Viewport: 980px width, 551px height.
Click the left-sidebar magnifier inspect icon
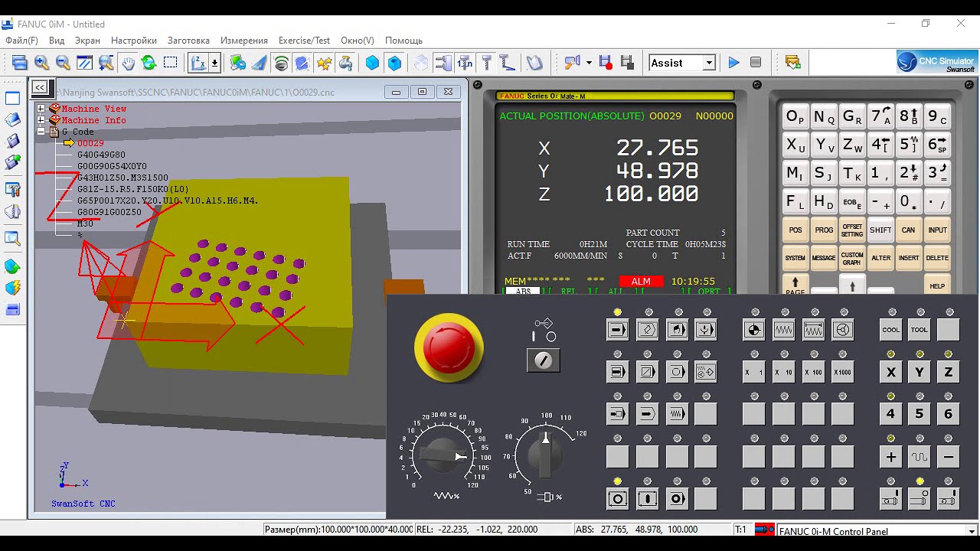pos(13,238)
